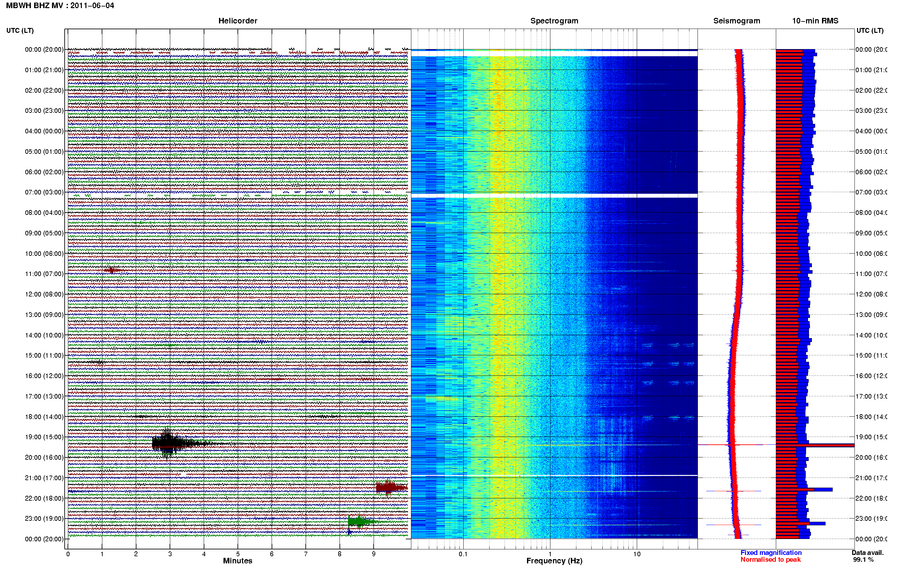Image resolution: width=924 pixels, height=578 pixels.
Task: Click the '19:00 (15:00)' left time label
Action: (x=44, y=437)
